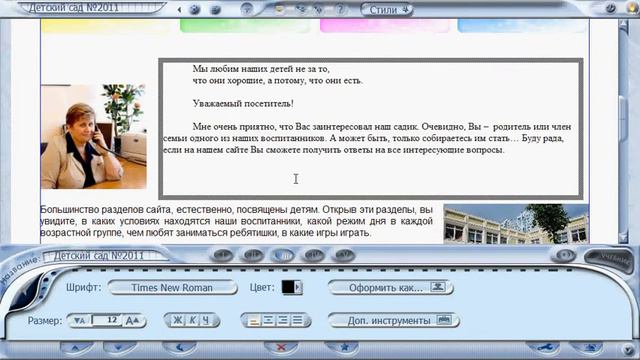
Task: Open the Стили styles menu
Action: (x=386, y=10)
